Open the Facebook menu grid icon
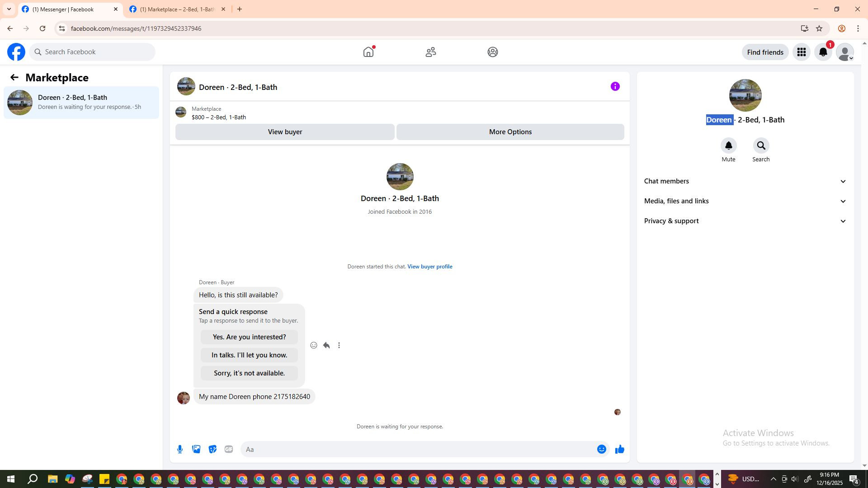This screenshot has width=868, height=488. pos(802,52)
